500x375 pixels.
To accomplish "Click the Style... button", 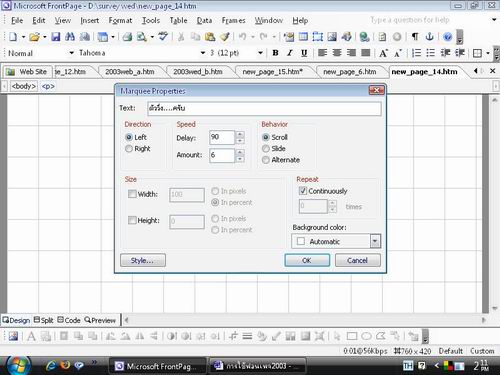I will coord(143,260).
